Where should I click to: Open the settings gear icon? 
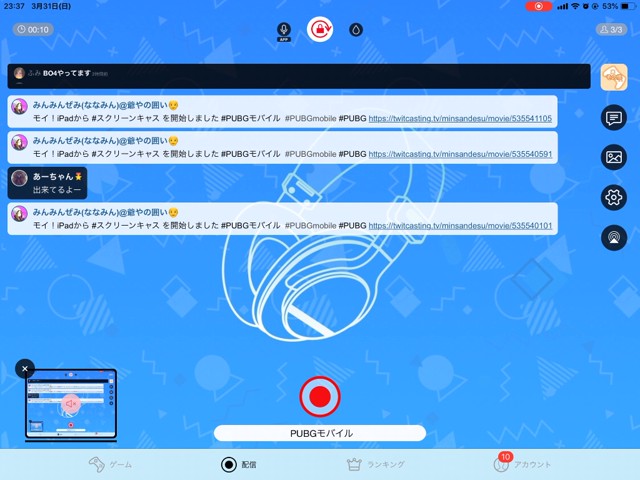coord(614,198)
